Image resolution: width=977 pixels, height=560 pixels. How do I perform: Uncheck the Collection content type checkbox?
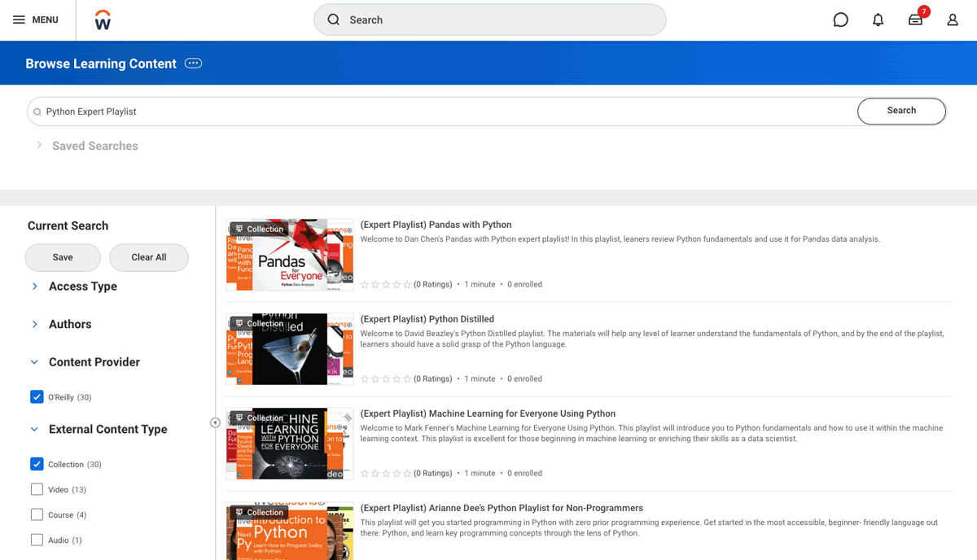pyautogui.click(x=37, y=464)
